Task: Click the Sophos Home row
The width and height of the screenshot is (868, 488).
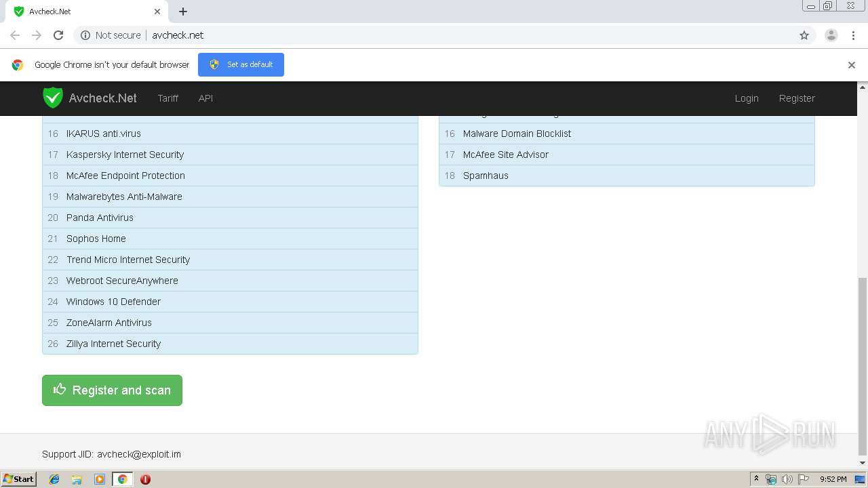Action: coord(230,239)
